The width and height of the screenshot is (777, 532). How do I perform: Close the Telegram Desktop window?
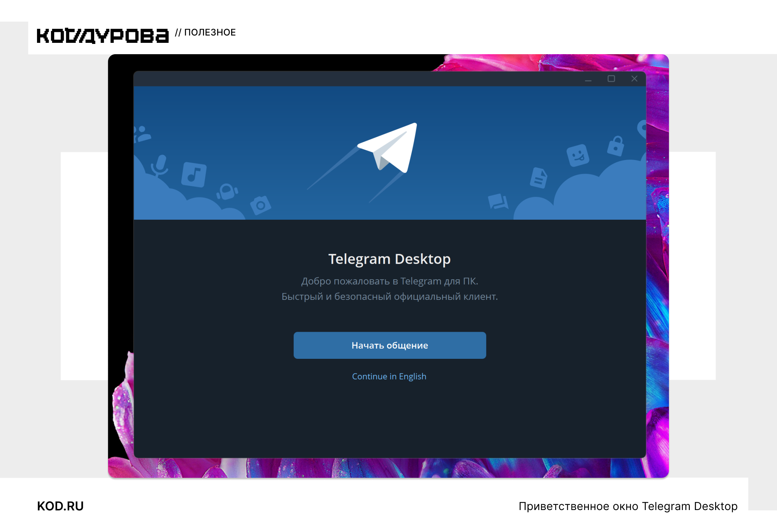pyautogui.click(x=634, y=79)
